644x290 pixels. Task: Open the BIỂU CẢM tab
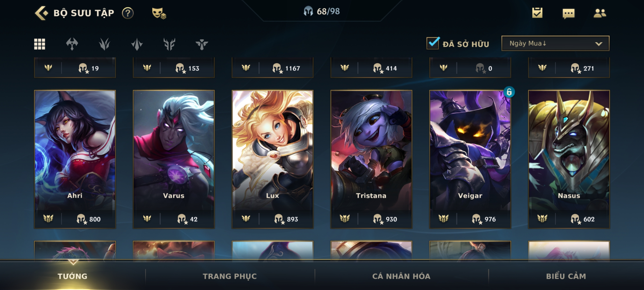click(566, 276)
